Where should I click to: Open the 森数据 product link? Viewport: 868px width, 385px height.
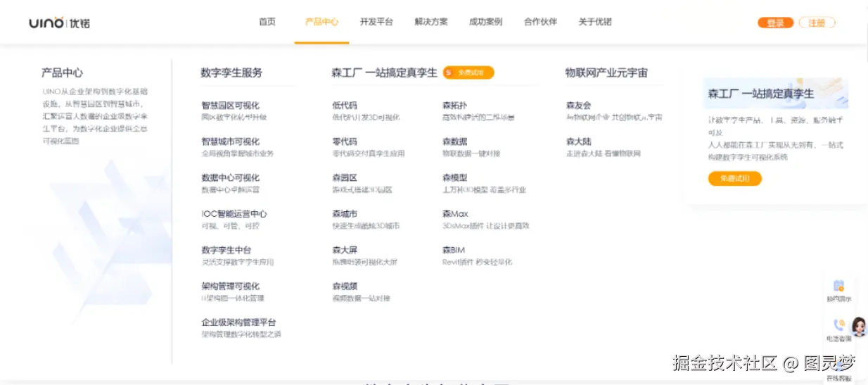(454, 141)
